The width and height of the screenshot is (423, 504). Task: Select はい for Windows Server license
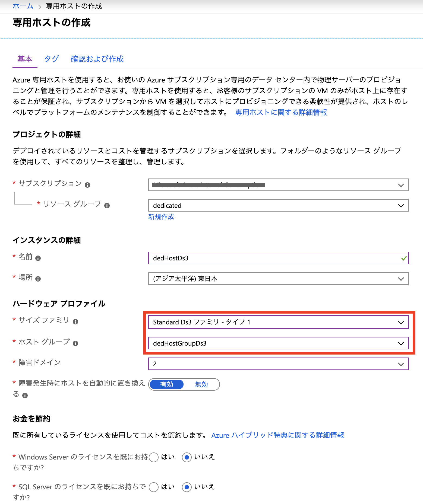pos(154,457)
